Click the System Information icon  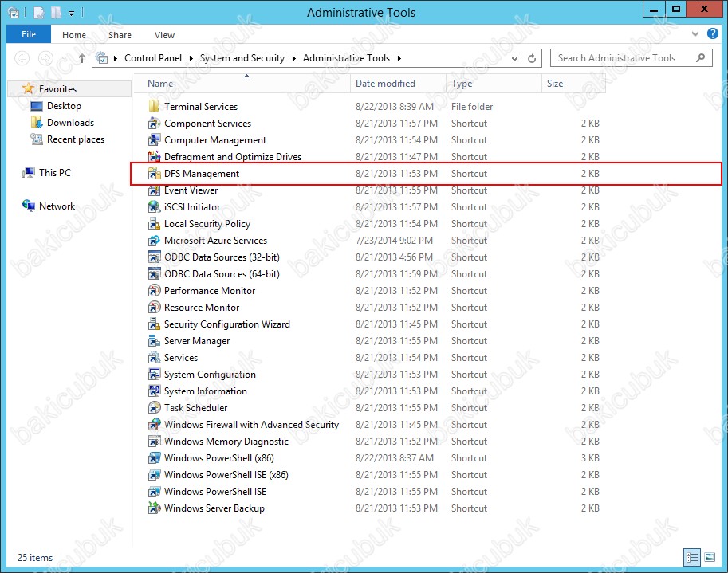154,391
